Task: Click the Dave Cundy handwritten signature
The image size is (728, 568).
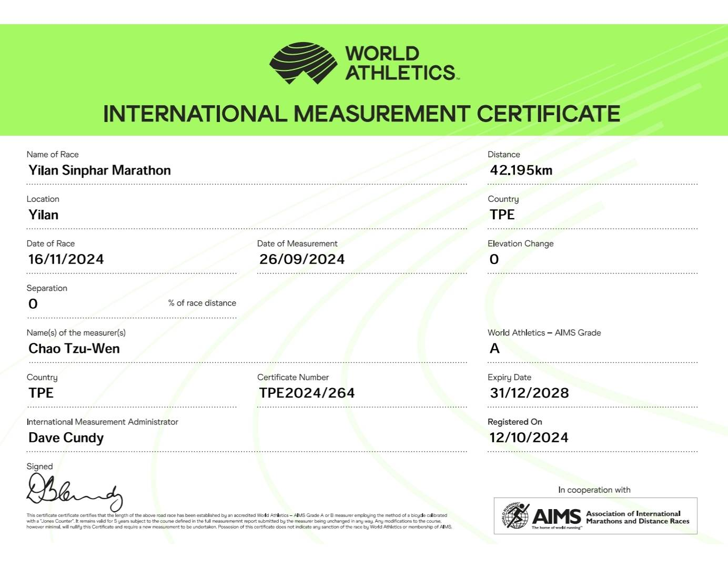Action: (x=75, y=492)
